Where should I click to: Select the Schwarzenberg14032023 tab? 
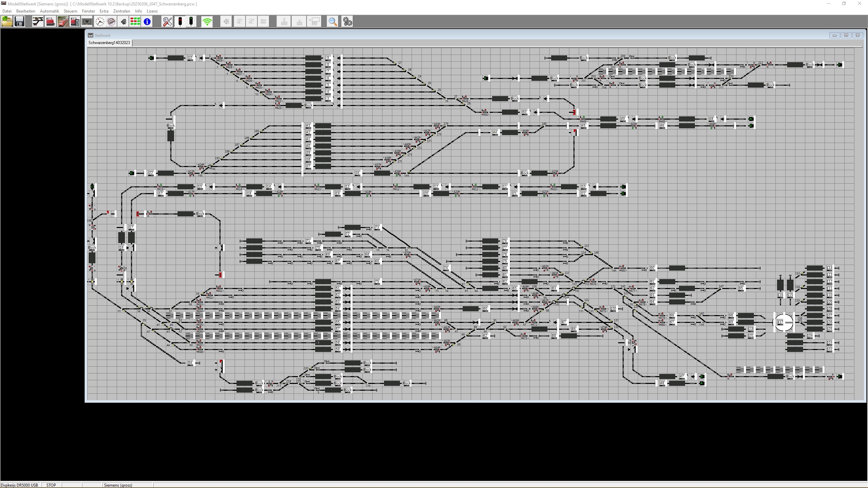point(109,43)
